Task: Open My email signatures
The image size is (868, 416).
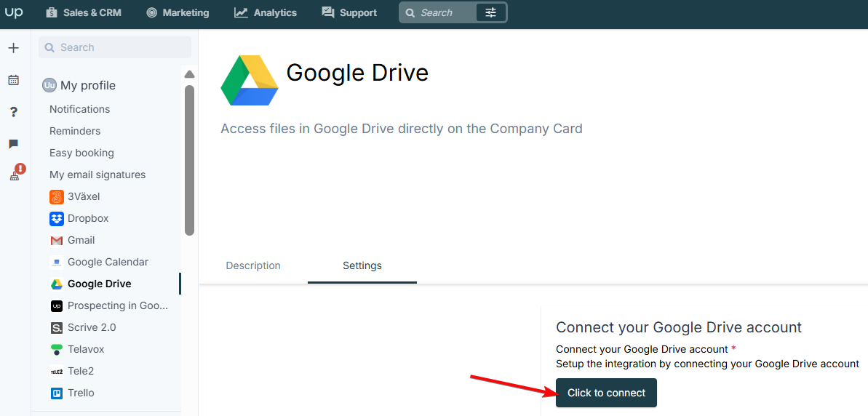Action: (97, 175)
